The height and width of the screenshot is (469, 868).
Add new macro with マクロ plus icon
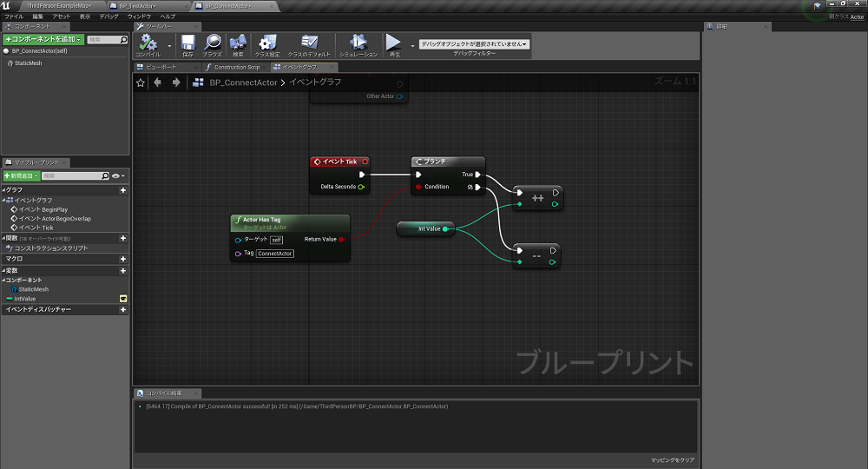(123, 259)
